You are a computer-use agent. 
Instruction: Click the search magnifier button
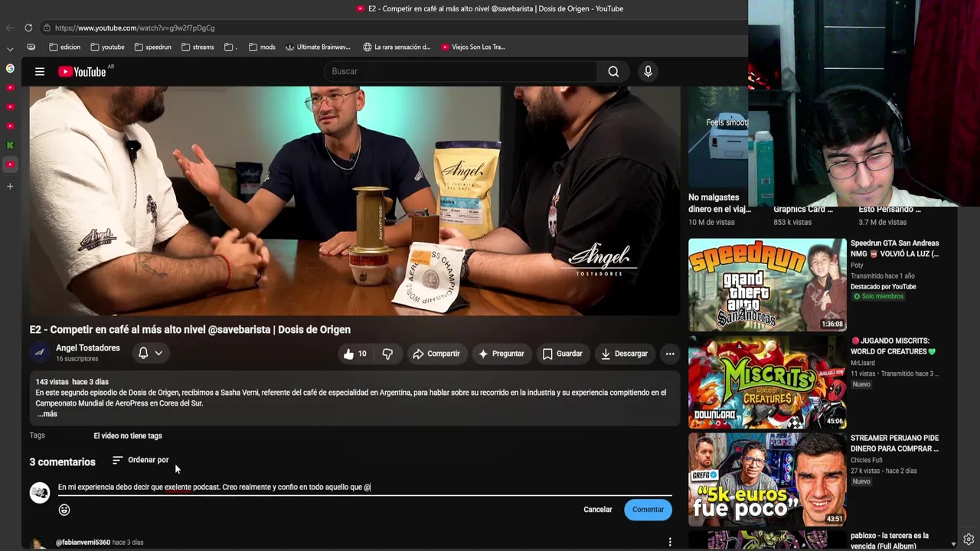pyautogui.click(x=613, y=71)
